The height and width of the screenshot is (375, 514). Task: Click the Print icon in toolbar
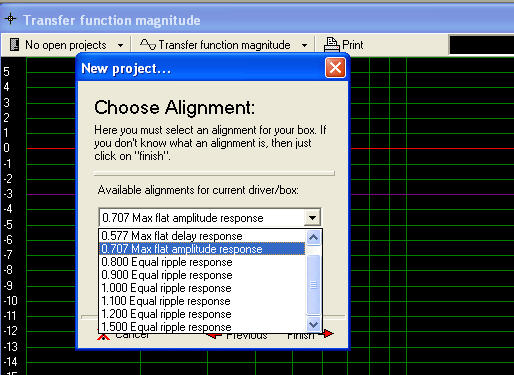click(331, 44)
